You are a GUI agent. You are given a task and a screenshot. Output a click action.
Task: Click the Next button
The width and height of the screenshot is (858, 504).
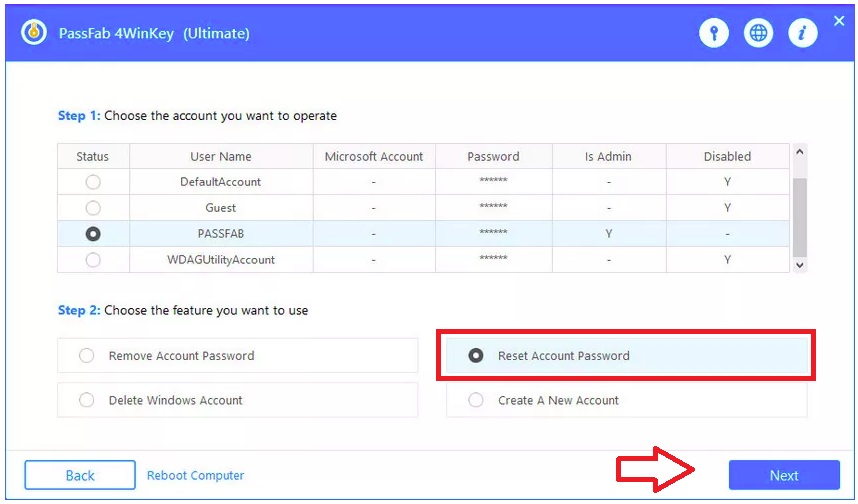tap(784, 475)
